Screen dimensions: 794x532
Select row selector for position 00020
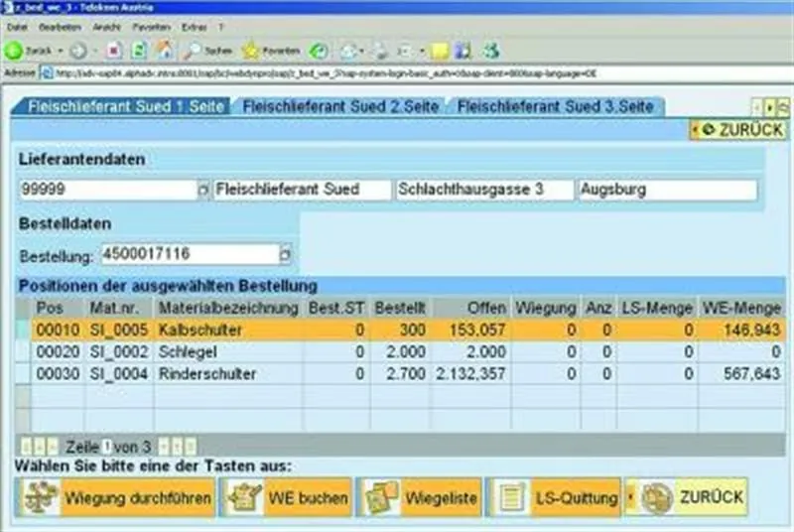point(25,352)
